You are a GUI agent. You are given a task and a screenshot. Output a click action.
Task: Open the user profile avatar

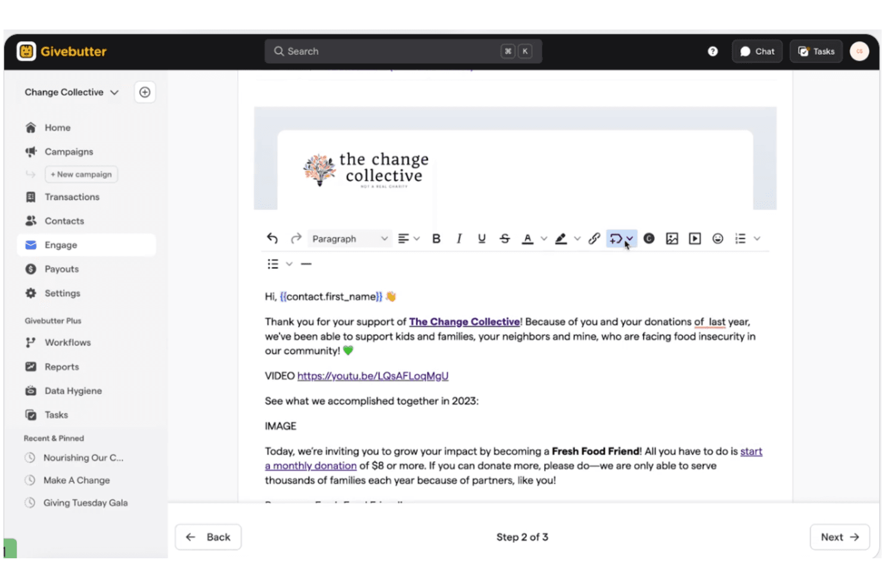pyautogui.click(x=859, y=51)
